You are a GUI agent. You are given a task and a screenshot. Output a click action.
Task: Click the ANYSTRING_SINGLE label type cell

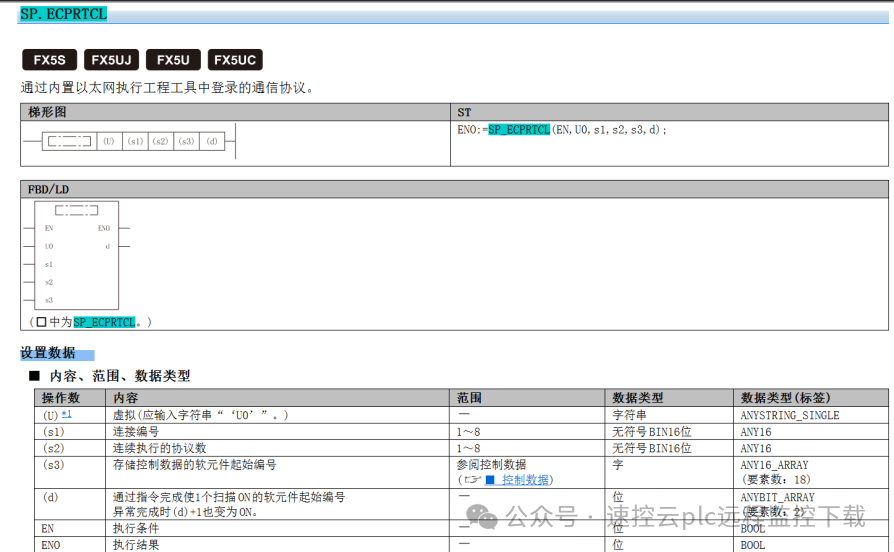[811, 415]
